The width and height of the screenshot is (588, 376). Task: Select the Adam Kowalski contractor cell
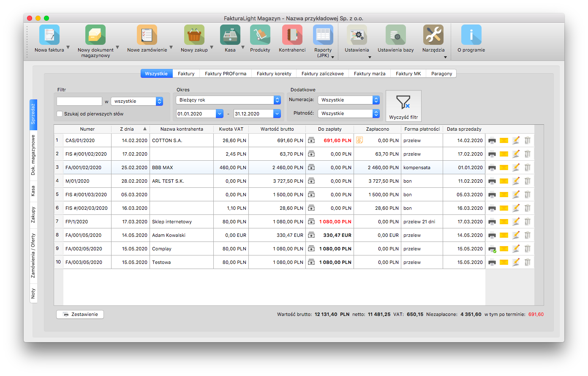pyautogui.click(x=182, y=235)
